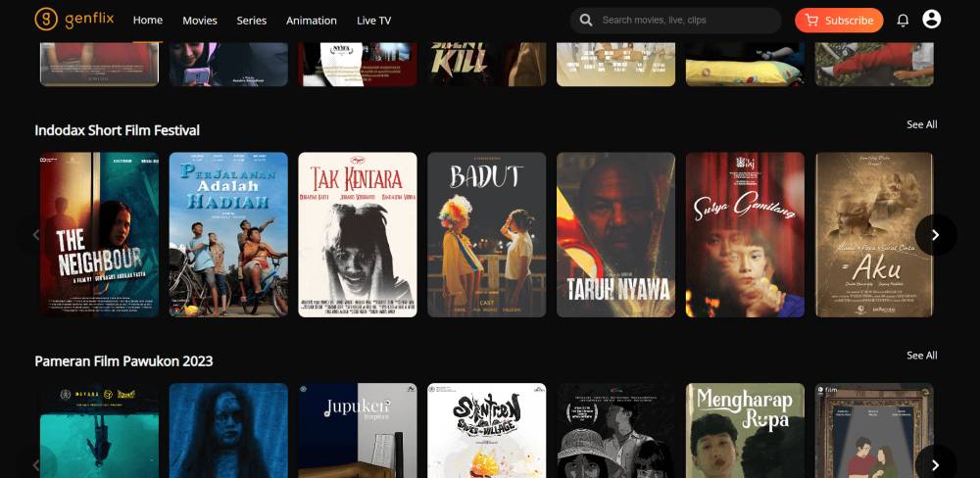The image size is (980, 478).
Task: Open the user account profile icon
Action: (x=931, y=20)
